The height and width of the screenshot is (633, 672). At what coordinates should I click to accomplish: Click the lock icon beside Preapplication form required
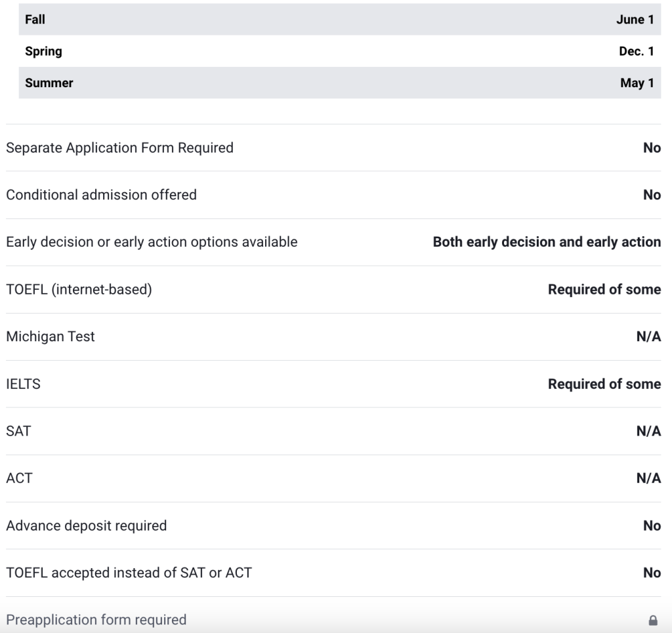[652, 620]
